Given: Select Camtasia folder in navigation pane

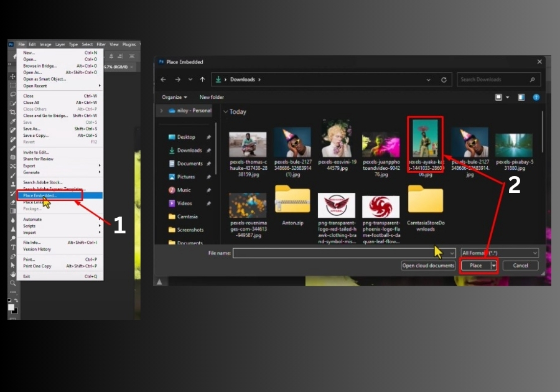Looking at the screenshot, I should point(187,217).
